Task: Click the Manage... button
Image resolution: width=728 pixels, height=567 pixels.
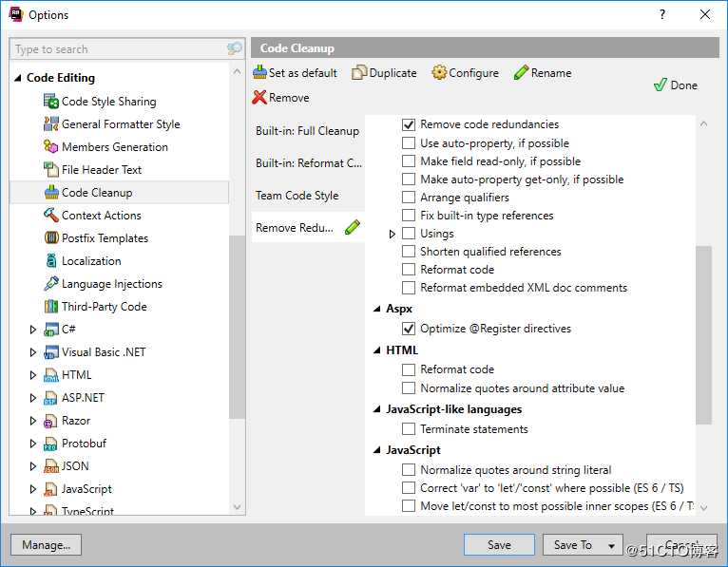Action: click(46, 545)
